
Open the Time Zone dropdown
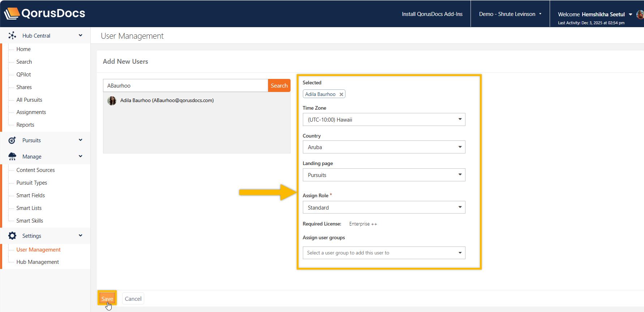[383, 120]
